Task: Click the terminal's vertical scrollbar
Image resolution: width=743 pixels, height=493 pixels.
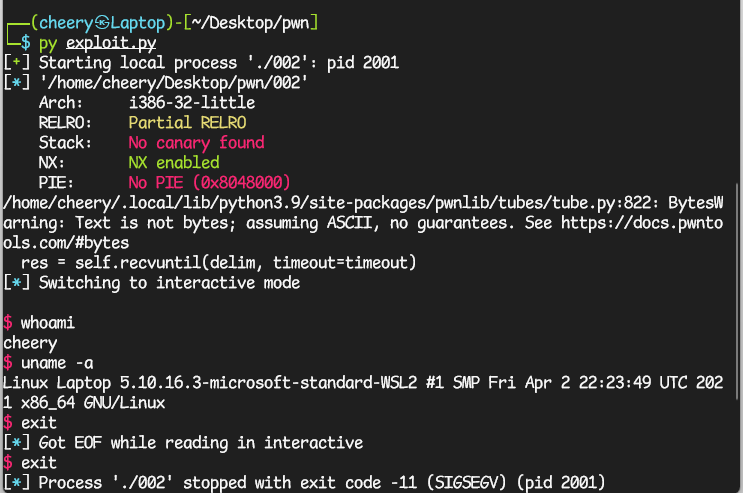Action: click(738, 292)
